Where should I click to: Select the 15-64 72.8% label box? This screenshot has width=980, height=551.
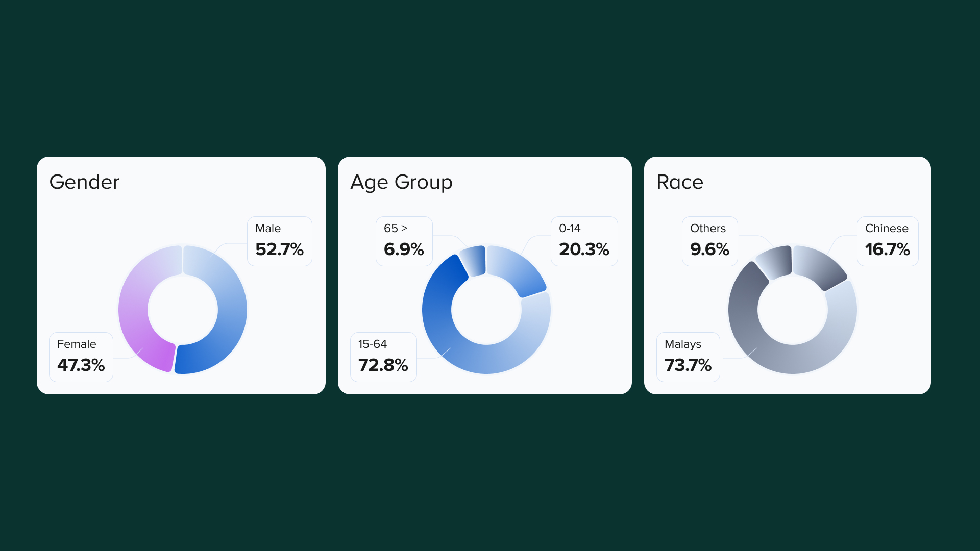click(x=383, y=357)
